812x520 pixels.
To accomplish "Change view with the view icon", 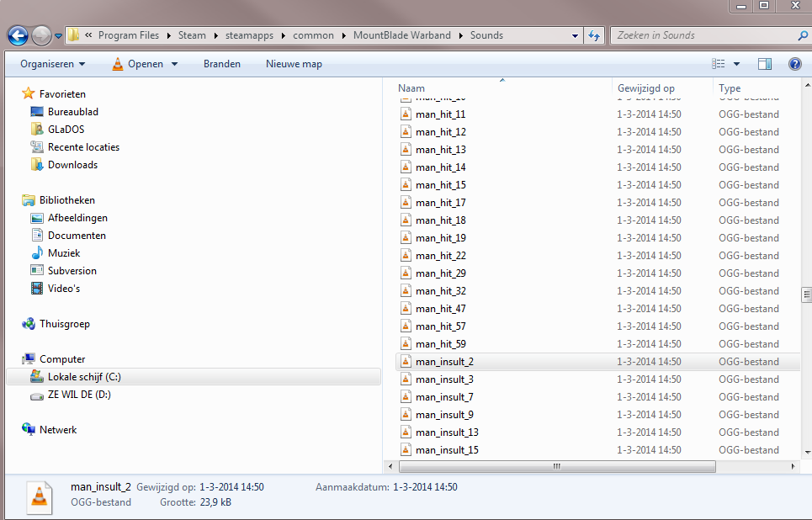I will (x=719, y=64).
